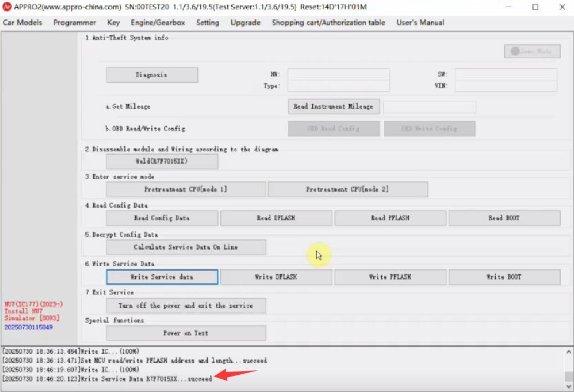Screen dimensions: 574x392
Task: Open the Programmer menu
Action: click(75, 22)
